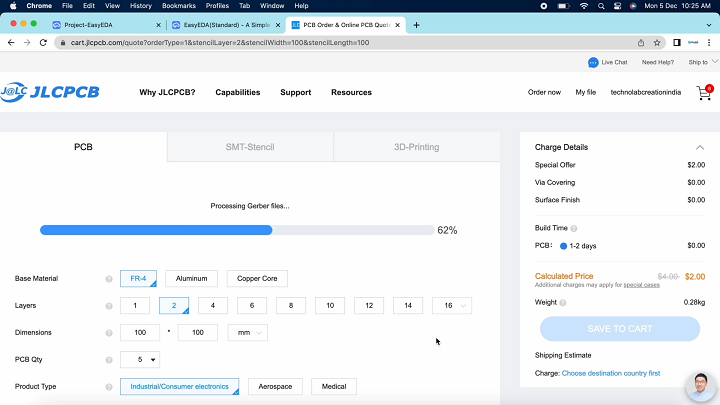
Task: Go back in Chrome
Action: pos(11,43)
